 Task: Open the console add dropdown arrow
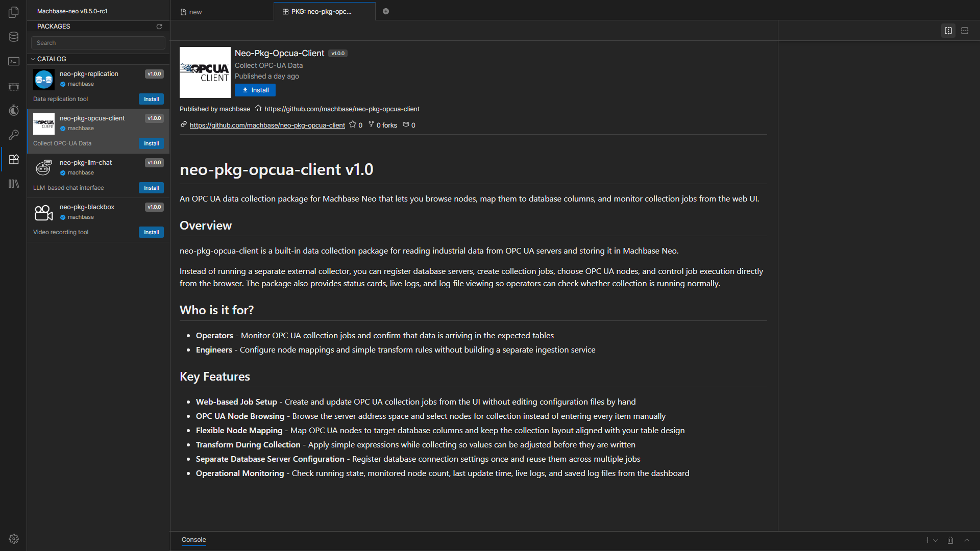click(936, 540)
